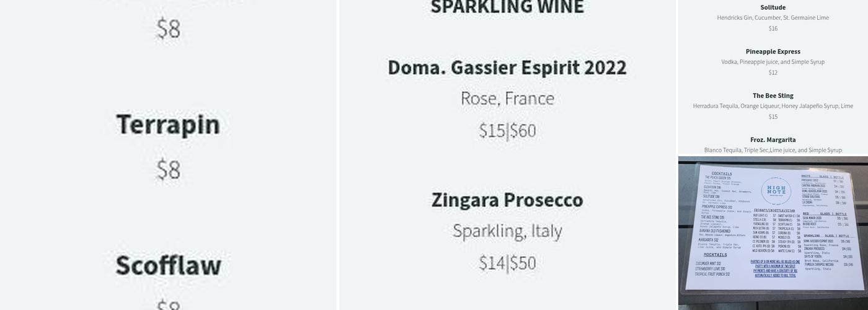Click the Terrapin beer name

point(168,125)
